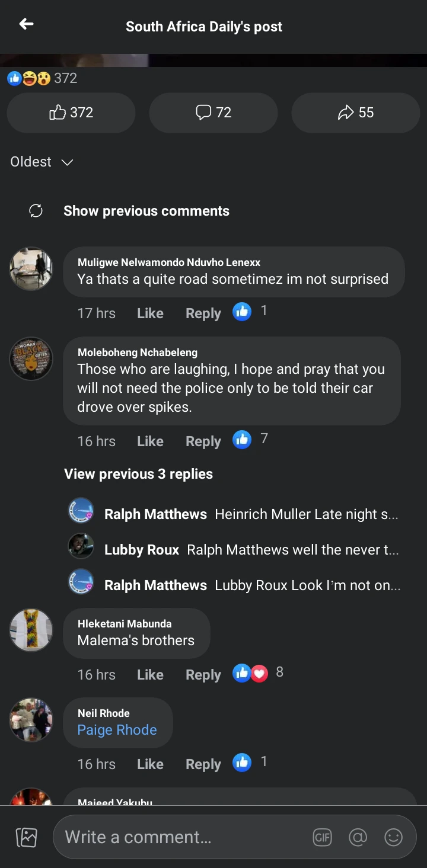This screenshot has width=427, height=868.
Task: Reply to Neil Rhode's comment
Action: (x=203, y=764)
